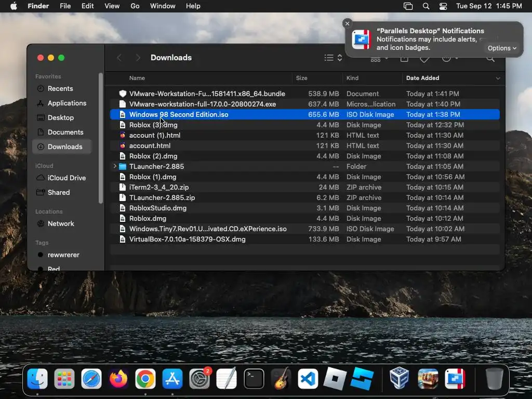This screenshot has width=532, height=399.
Task: Click the Finder forward navigation arrow
Action: tap(138, 58)
